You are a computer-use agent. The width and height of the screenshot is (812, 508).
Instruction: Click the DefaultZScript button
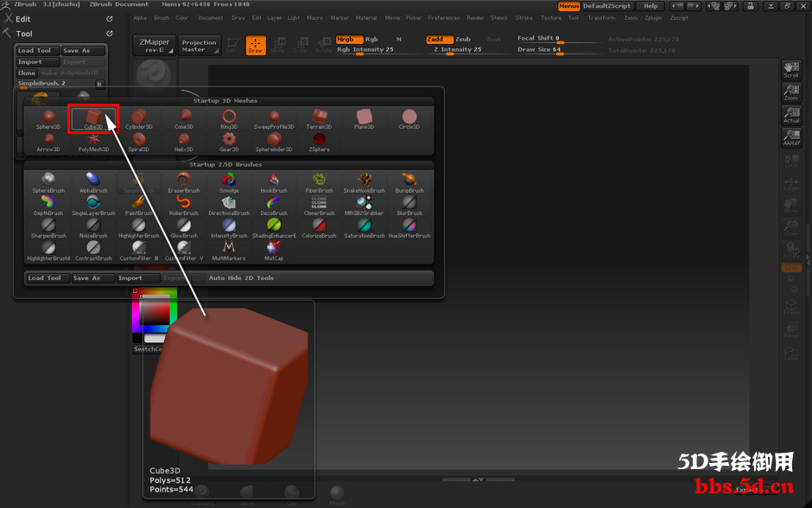point(607,6)
